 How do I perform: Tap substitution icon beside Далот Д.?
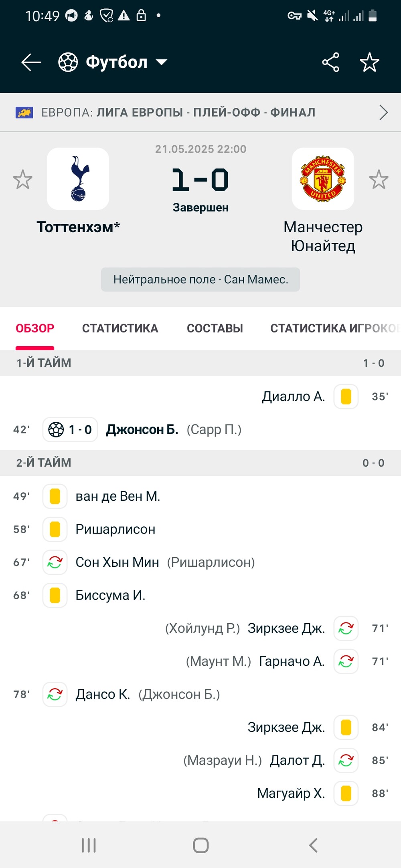tap(346, 760)
